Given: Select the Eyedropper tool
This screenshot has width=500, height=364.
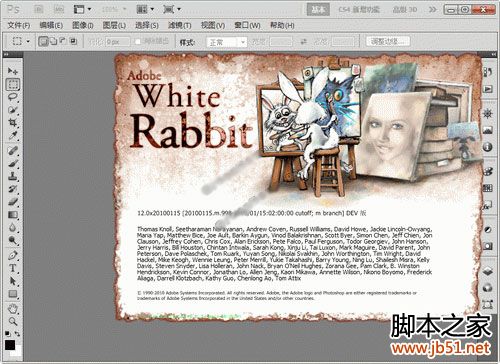Looking at the screenshot, I should pos(13,135).
